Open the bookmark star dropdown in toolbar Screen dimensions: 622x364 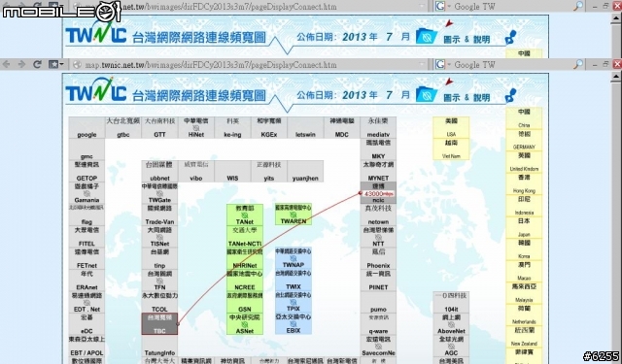coord(55,64)
